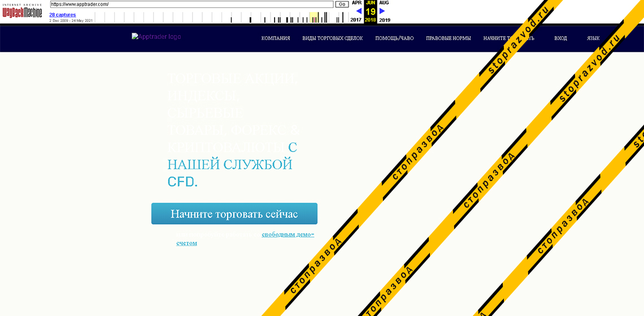Open the КОМПАНИЯ menu

(x=276, y=38)
